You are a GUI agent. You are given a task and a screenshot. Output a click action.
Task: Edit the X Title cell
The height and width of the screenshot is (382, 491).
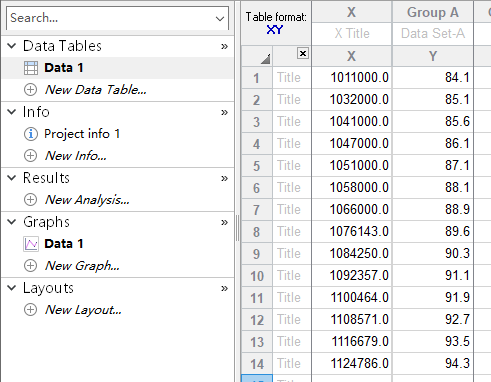click(352, 34)
